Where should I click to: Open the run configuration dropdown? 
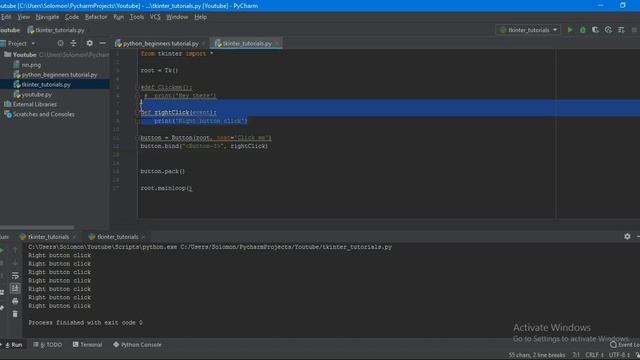pyautogui.click(x=528, y=30)
